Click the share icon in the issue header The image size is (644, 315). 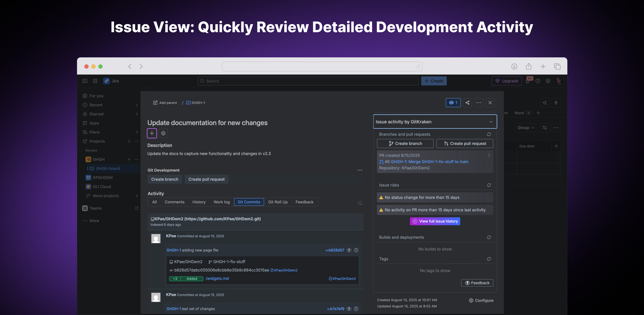467,103
